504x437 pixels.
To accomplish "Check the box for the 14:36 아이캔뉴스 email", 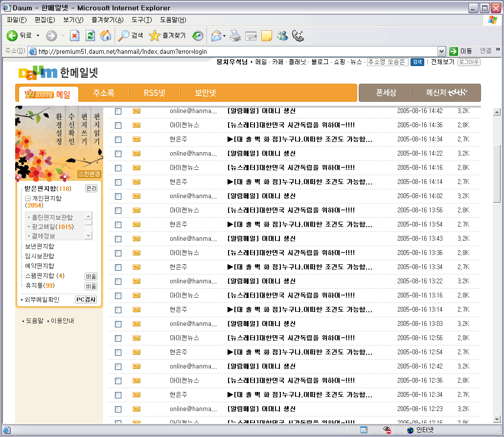I will coord(118,125).
